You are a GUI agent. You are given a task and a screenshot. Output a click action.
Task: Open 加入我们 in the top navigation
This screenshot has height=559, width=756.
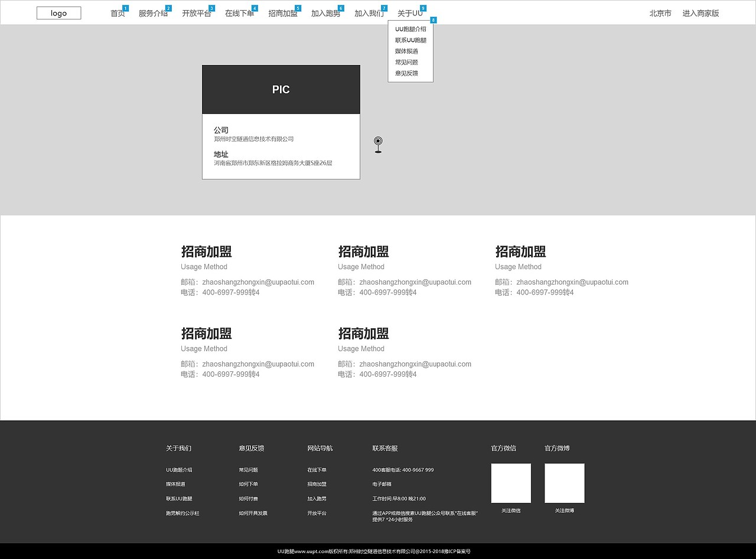click(x=369, y=13)
